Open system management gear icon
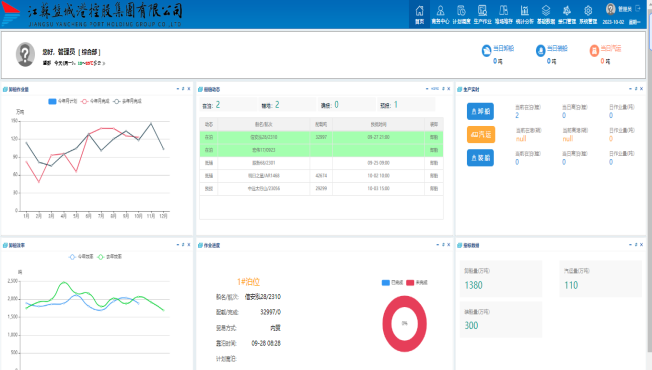This screenshot has height=370, width=652. (588, 10)
